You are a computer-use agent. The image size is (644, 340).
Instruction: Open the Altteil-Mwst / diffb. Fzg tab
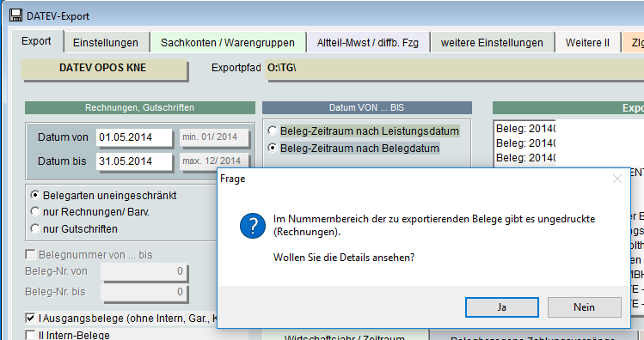click(x=368, y=43)
